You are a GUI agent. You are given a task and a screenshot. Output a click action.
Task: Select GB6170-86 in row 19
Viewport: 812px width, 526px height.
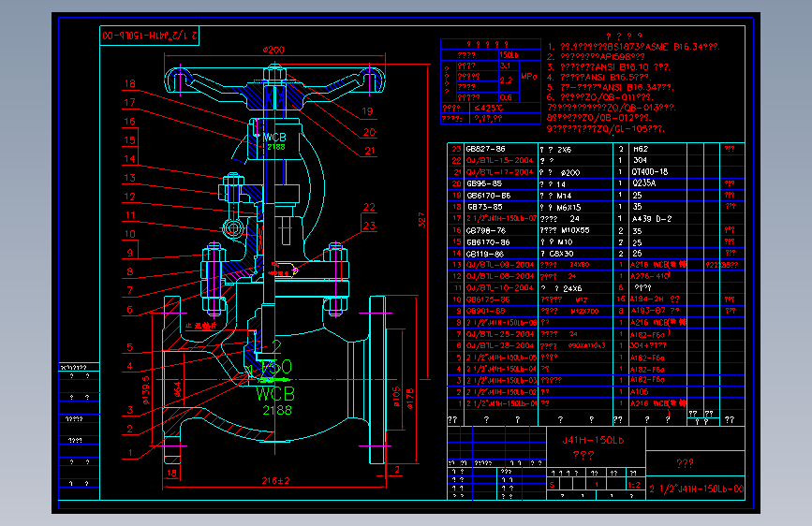[488, 196]
